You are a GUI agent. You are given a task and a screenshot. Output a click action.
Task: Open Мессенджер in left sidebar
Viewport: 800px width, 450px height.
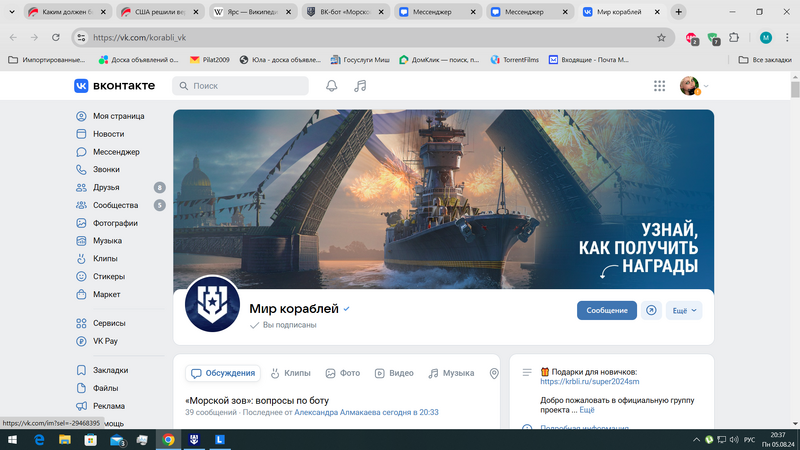coord(116,152)
